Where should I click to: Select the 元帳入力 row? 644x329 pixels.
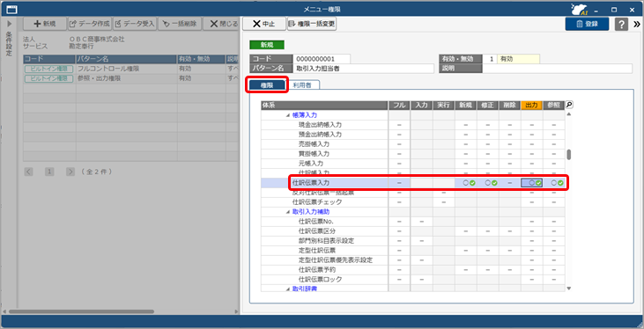pyautogui.click(x=413, y=164)
